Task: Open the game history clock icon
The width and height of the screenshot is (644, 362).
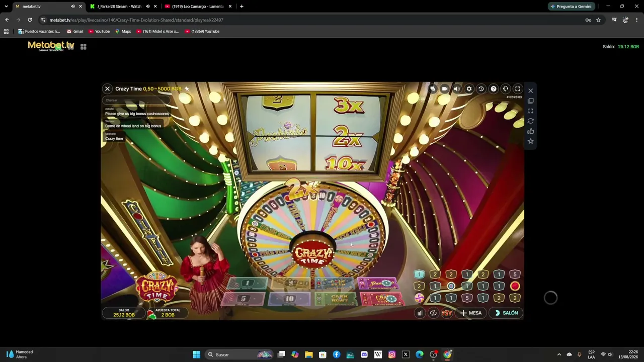Action: point(481,89)
